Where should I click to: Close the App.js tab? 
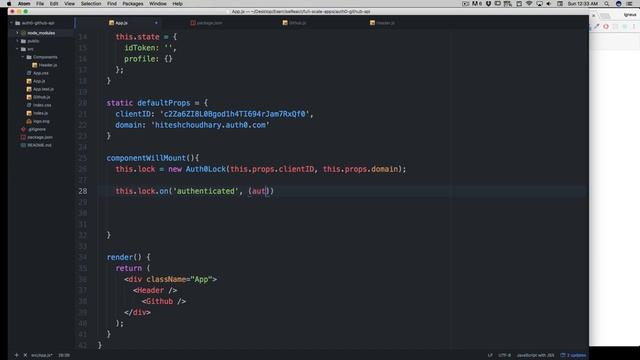click(156, 23)
